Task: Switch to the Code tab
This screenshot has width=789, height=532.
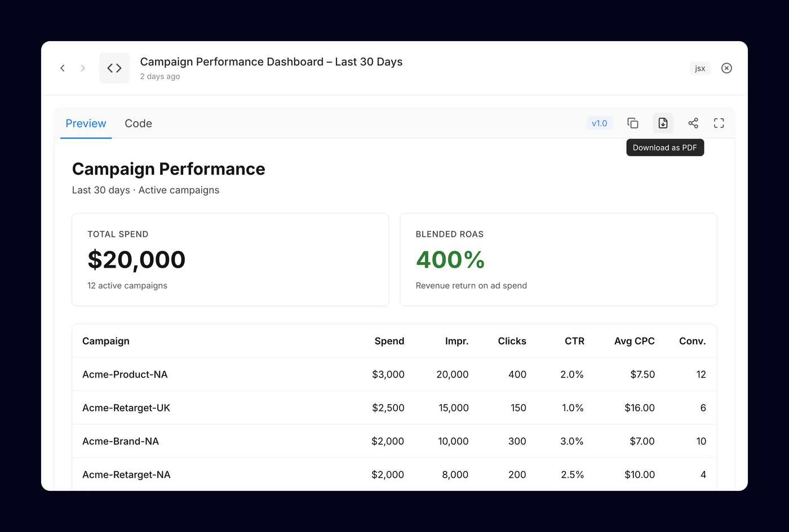Action: coord(138,123)
